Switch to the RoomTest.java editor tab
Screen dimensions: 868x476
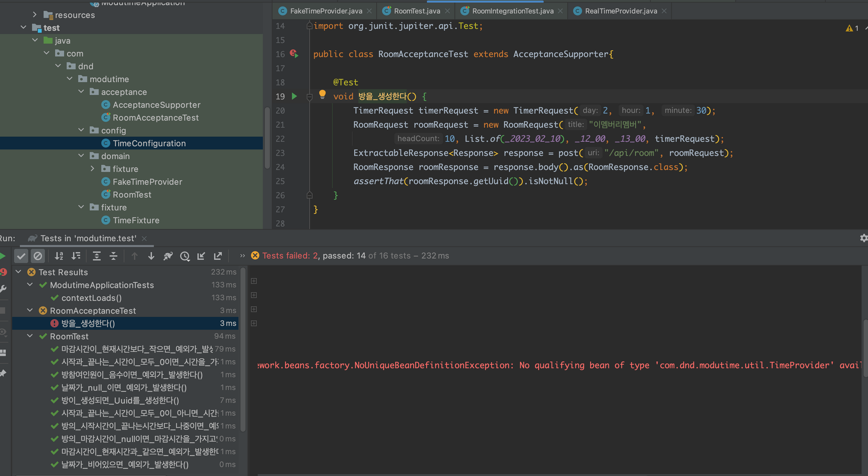(416, 11)
